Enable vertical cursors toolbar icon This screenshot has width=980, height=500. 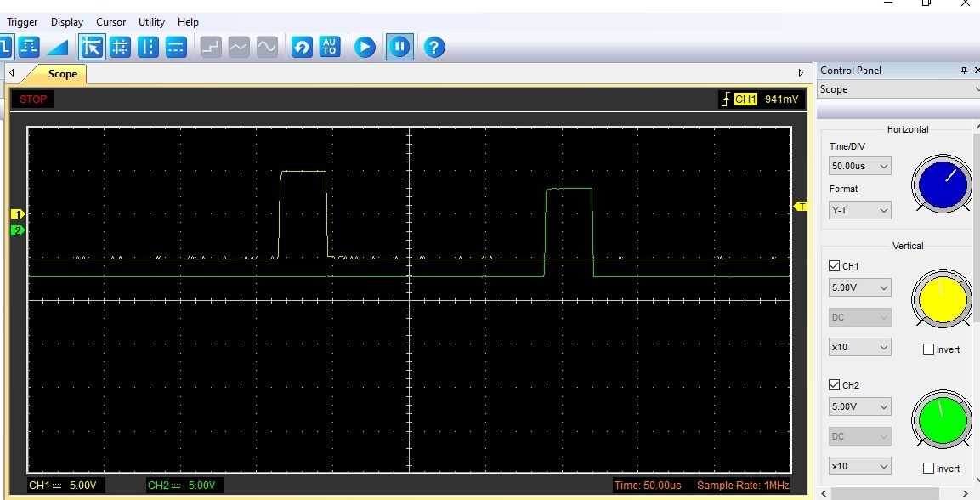pyautogui.click(x=148, y=47)
